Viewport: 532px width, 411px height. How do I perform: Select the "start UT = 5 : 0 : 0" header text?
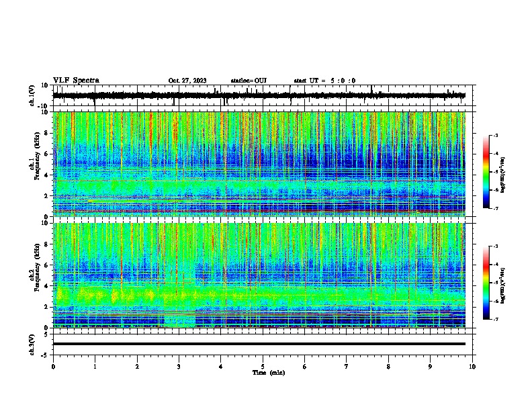324,81
